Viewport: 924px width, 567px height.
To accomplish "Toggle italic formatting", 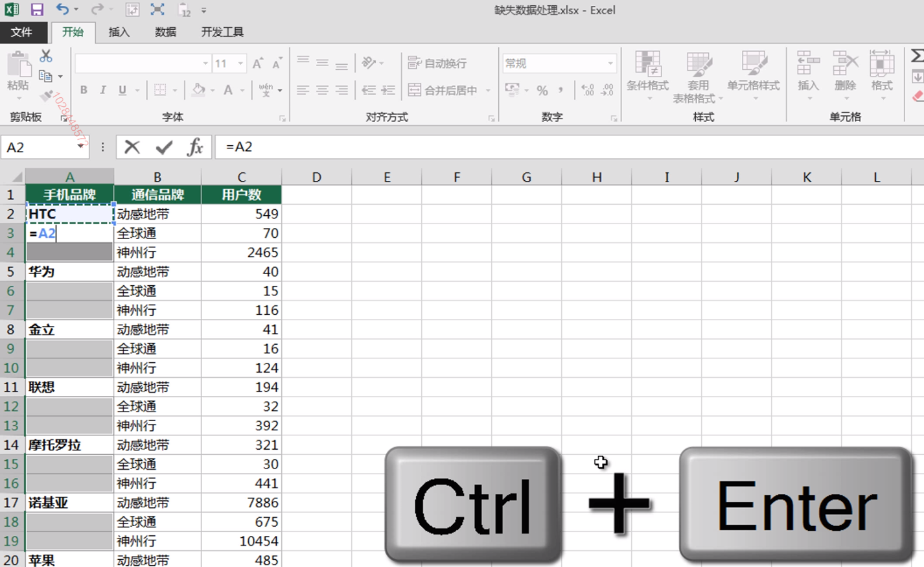I will pyautogui.click(x=102, y=90).
